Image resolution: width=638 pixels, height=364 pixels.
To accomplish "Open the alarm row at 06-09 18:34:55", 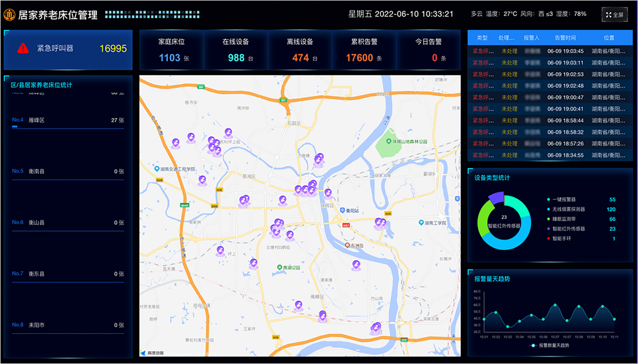I will [x=550, y=156].
